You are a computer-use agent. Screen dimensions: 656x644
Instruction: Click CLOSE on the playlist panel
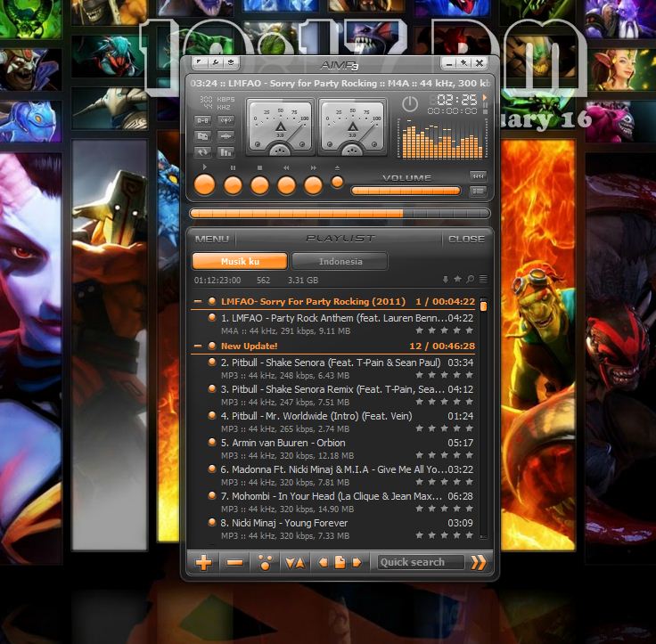466,240
